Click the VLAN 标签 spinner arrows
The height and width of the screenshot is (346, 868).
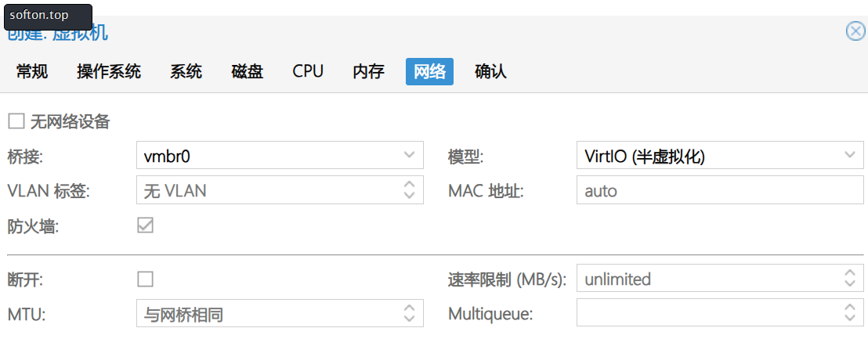point(409,189)
